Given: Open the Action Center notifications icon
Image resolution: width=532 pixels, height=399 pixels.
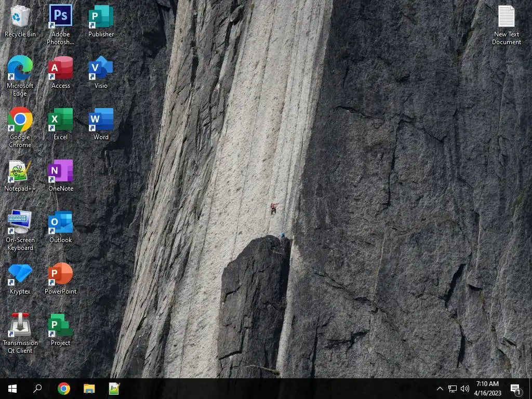Looking at the screenshot, I should 516,389.
